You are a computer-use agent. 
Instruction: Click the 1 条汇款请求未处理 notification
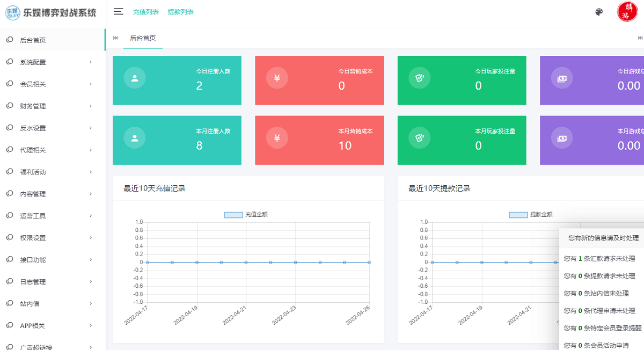coord(601,259)
